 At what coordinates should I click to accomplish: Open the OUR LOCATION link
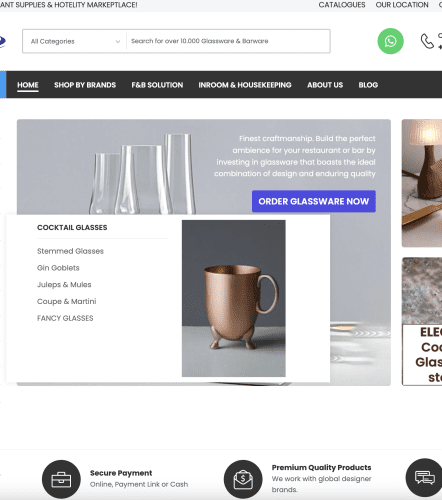[x=402, y=5]
